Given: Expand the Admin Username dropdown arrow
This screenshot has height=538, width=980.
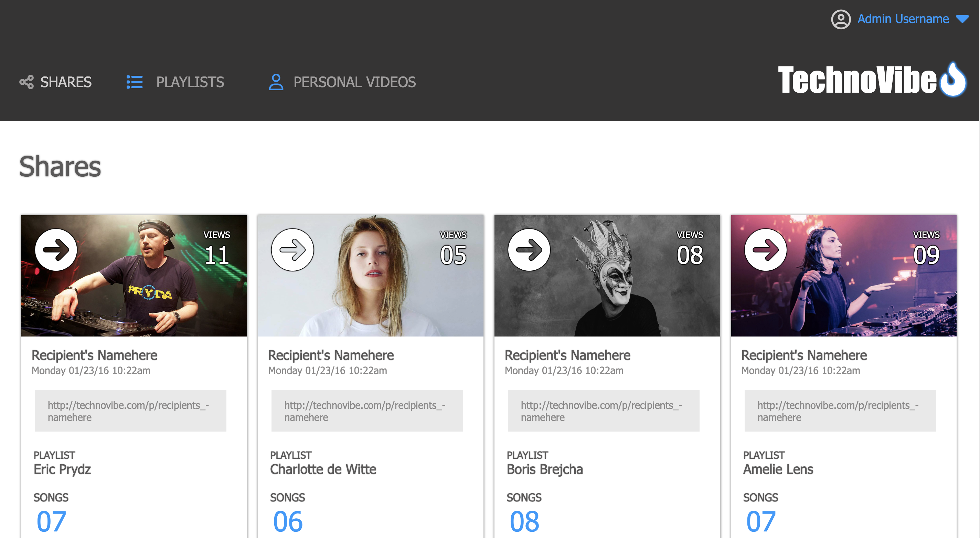Looking at the screenshot, I should 962,19.
